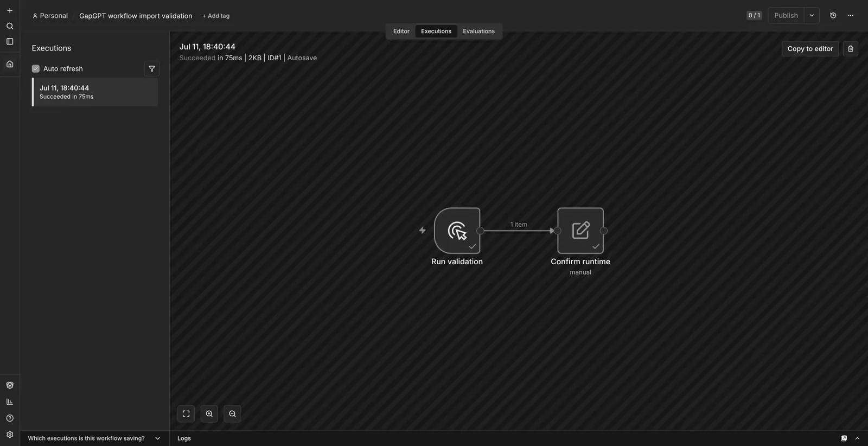Filter executions with funnel icon

pos(152,69)
